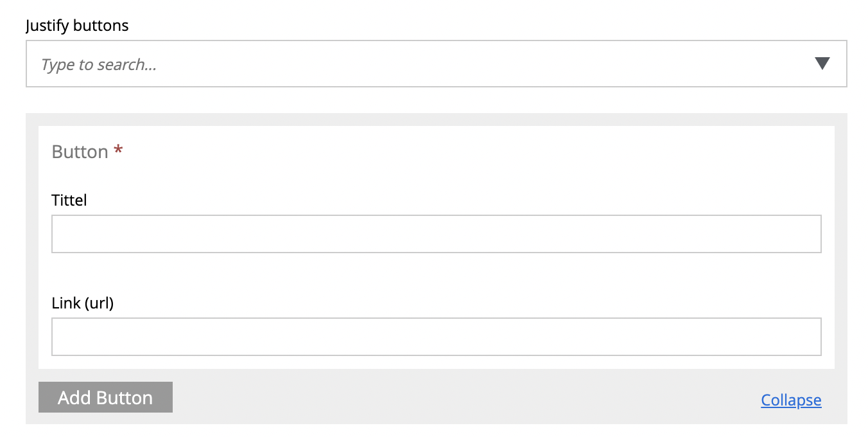Click the 'Tittel' field label

[x=69, y=200]
